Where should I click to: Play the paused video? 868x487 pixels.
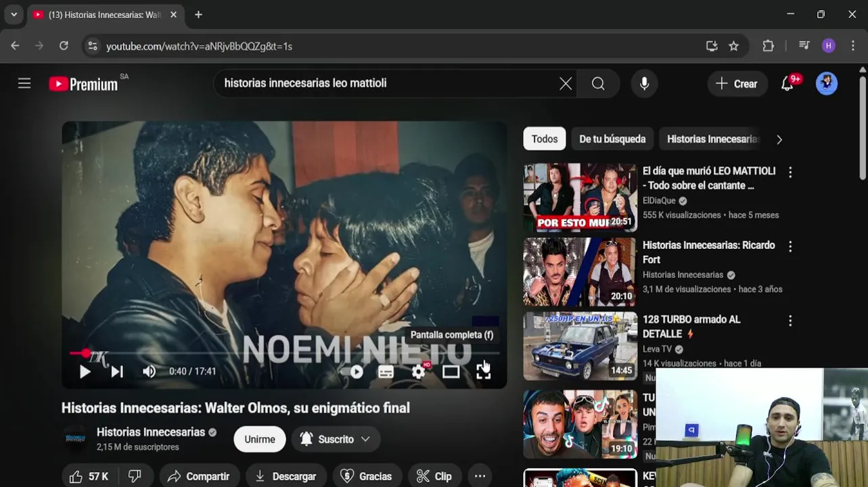click(x=85, y=371)
